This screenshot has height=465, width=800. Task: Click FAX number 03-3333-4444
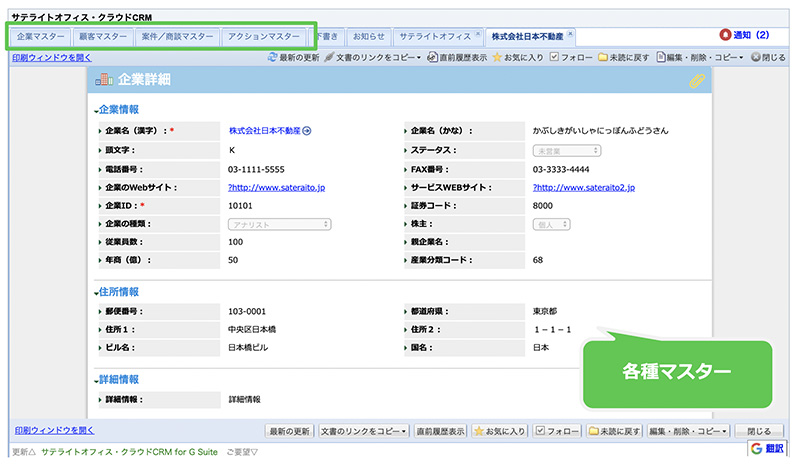(x=561, y=169)
